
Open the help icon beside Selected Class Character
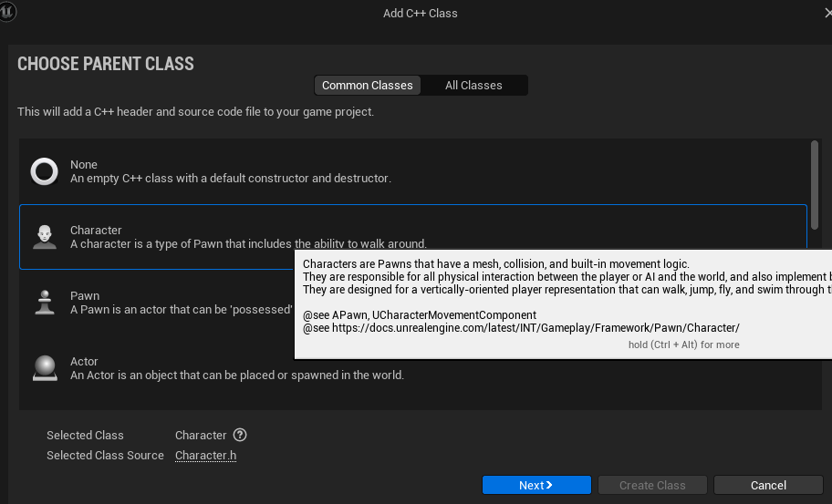240,435
